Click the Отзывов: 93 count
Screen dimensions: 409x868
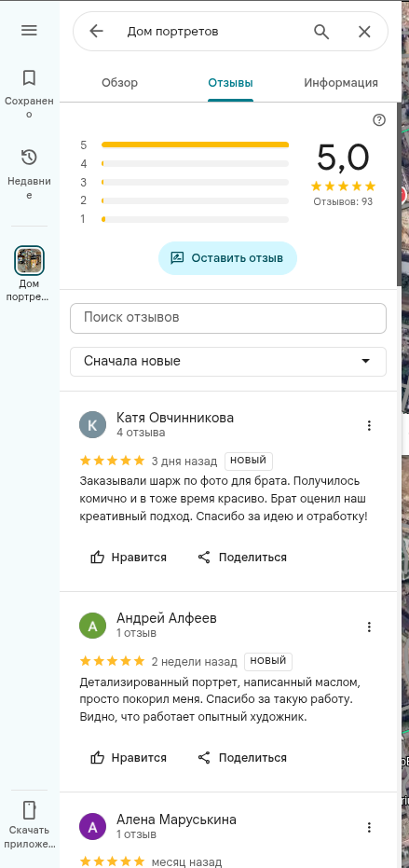[x=343, y=201]
